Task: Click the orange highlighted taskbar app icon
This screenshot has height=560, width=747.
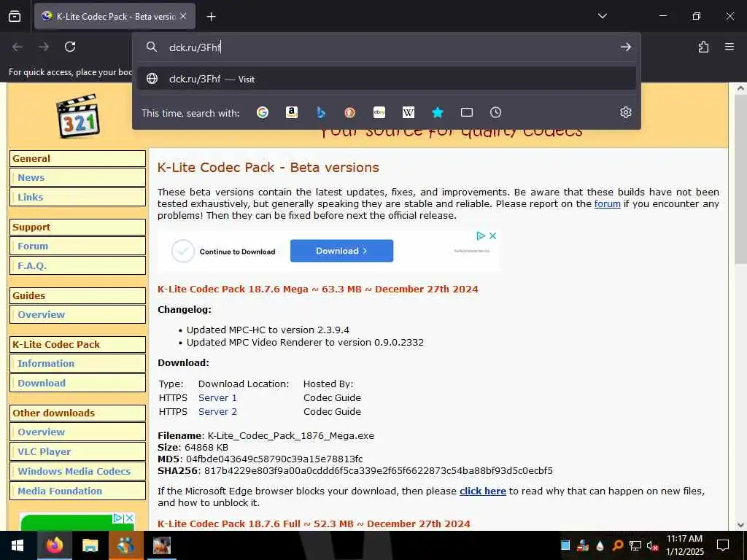Action: pyautogui.click(x=125, y=545)
